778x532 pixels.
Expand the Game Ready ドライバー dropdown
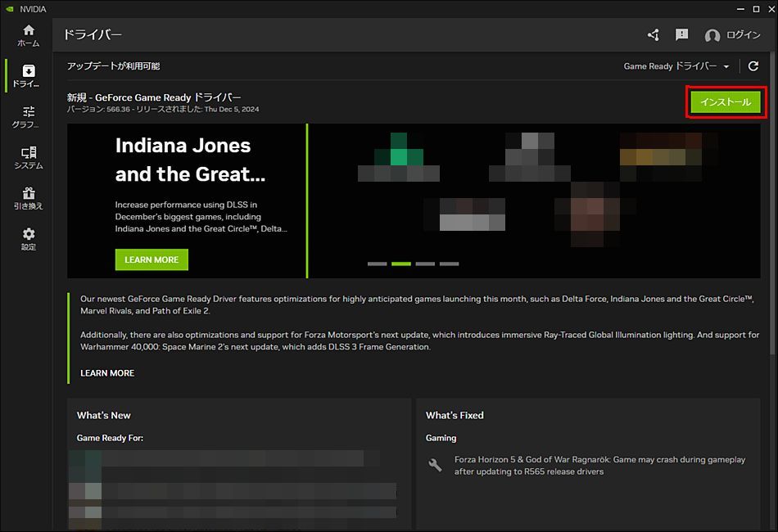(676, 66)
